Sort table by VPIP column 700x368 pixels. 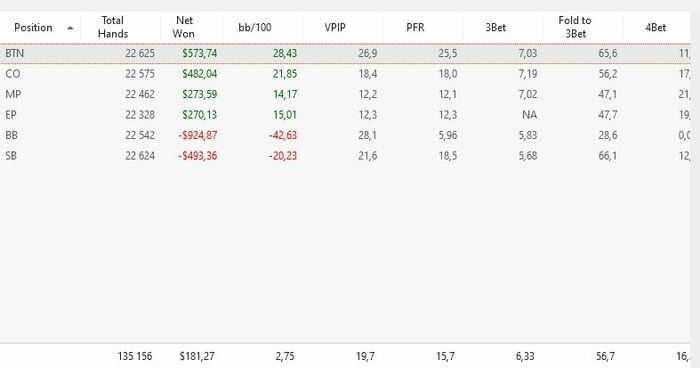point(335,28)
